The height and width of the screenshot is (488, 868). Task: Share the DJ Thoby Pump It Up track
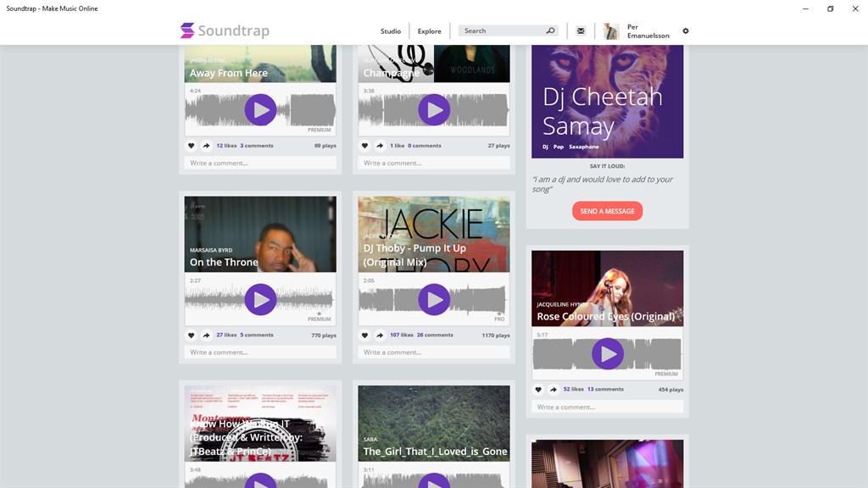(380, 335)
